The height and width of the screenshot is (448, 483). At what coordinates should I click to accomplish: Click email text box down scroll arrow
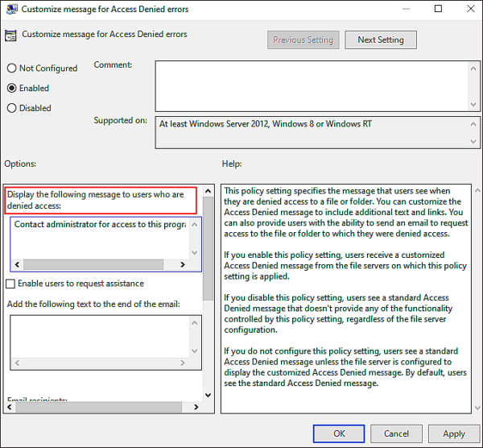pyautogui.click(x=195, y=351)
